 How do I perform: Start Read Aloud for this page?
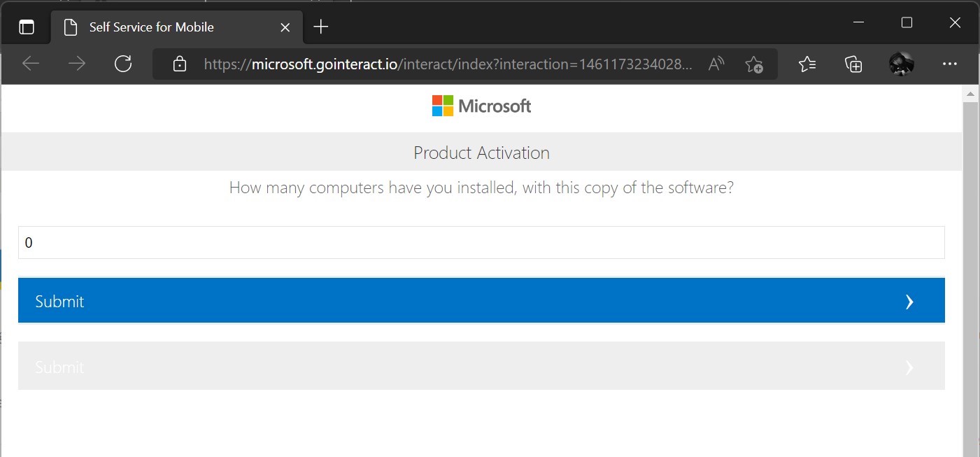click(x=716, y=64)
